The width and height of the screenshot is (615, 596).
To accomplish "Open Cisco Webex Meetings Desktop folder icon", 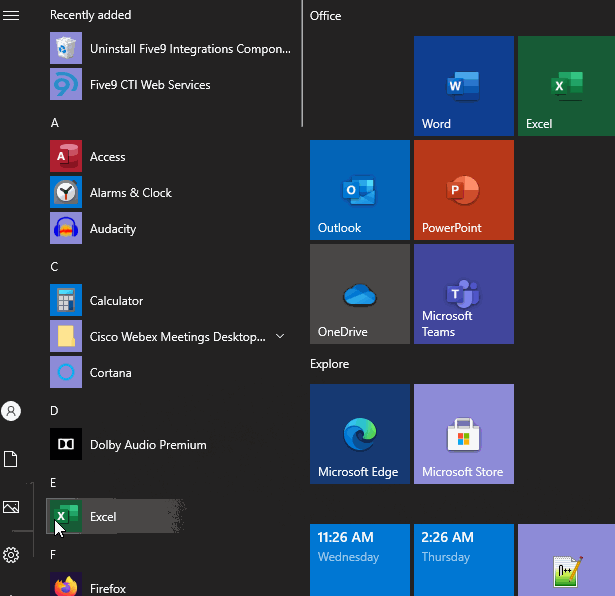I will [x=66, y=336].
